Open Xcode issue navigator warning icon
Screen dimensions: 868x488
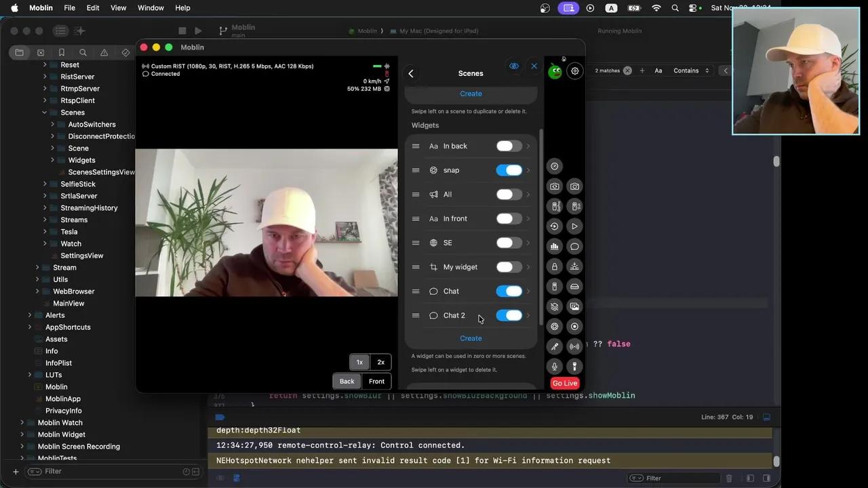[x=104, y=52]
